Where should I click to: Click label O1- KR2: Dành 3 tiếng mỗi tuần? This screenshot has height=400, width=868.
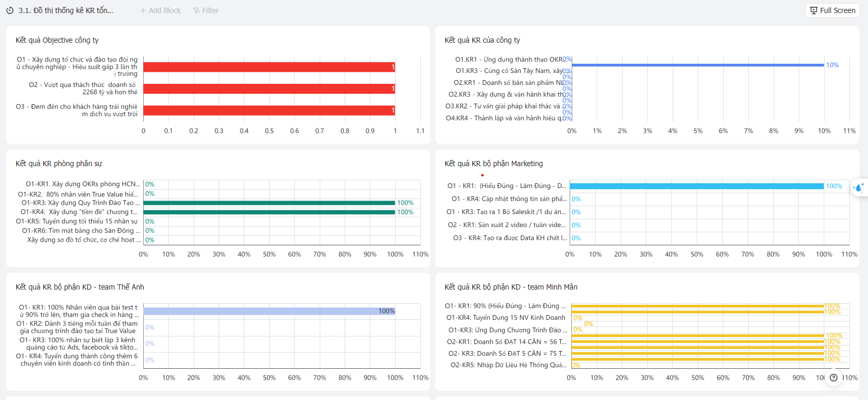(x=77, y=327)
